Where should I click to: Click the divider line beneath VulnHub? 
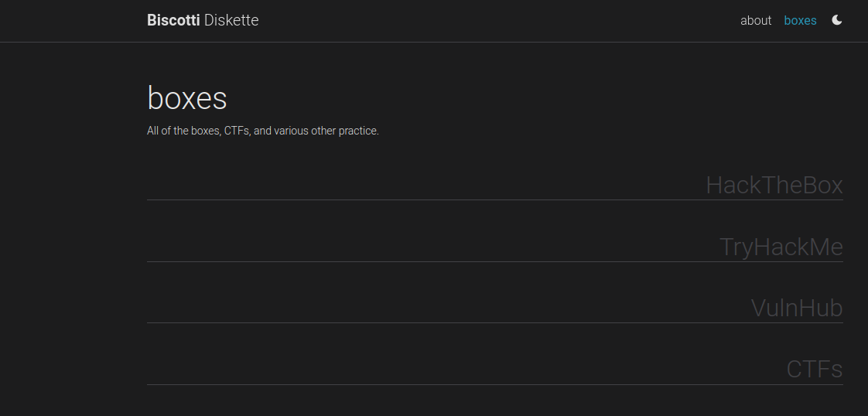(x=495, y=323)
